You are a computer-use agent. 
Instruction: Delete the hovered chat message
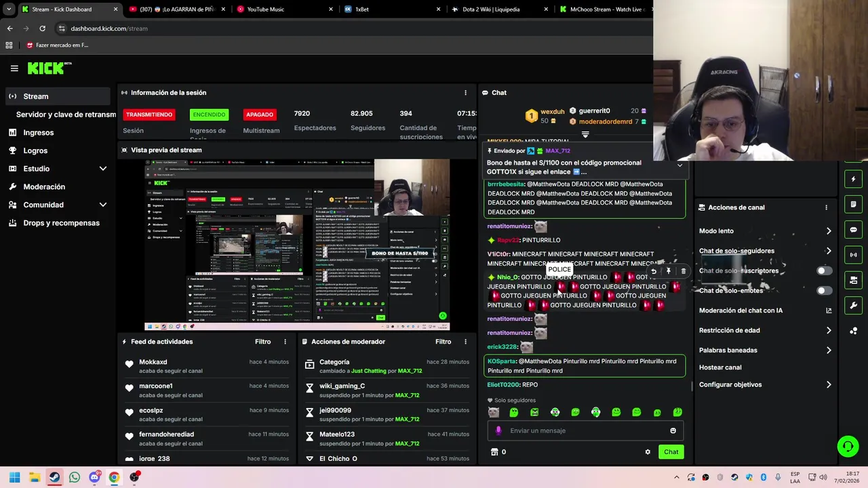(x=684, y=271)
